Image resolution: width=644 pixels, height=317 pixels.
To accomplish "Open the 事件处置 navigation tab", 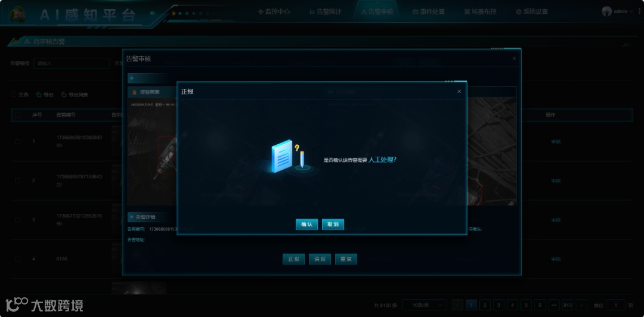I will click(428, 11).
